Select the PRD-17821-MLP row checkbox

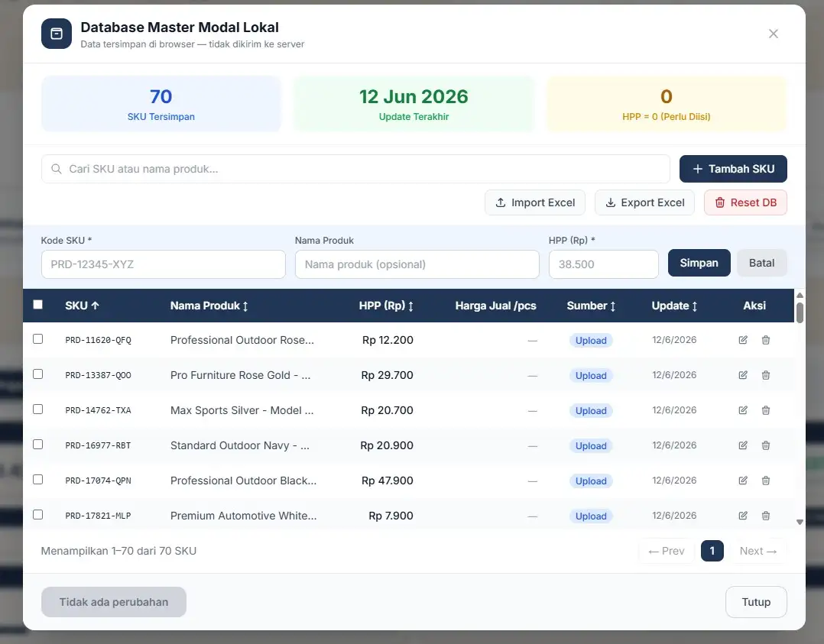38,515
